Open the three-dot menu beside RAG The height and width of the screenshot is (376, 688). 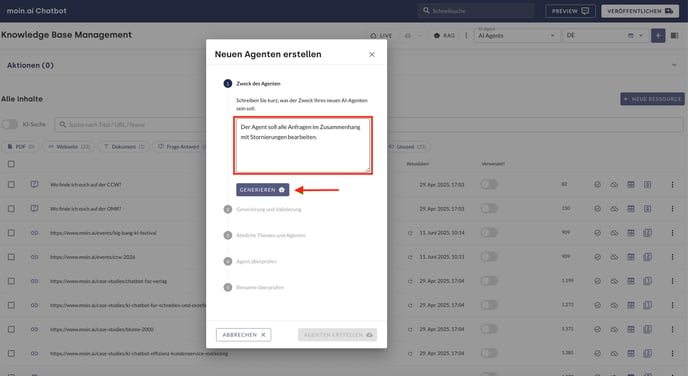click(466, 36)
